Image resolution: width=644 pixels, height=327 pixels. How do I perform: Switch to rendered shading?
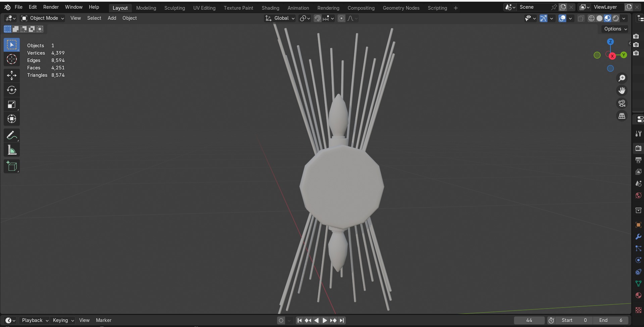(616, 18)
